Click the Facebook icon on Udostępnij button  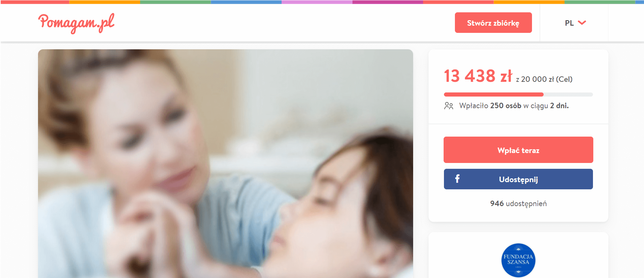pos(457,179)
